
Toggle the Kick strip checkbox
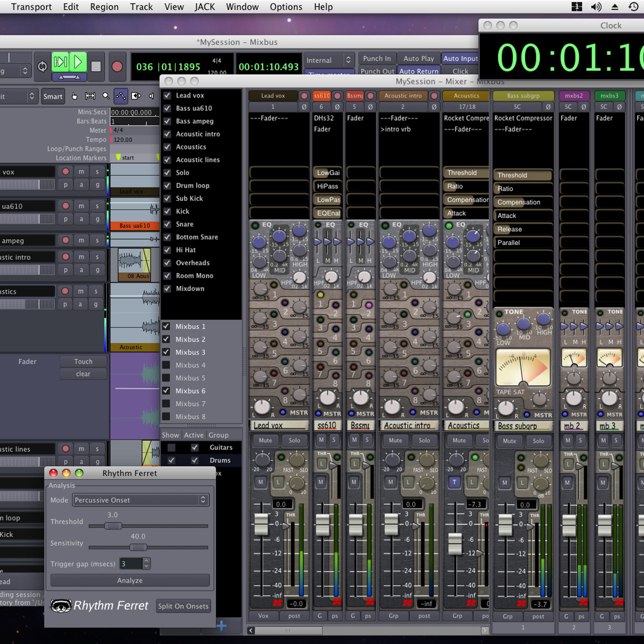(x=167, y=211)
